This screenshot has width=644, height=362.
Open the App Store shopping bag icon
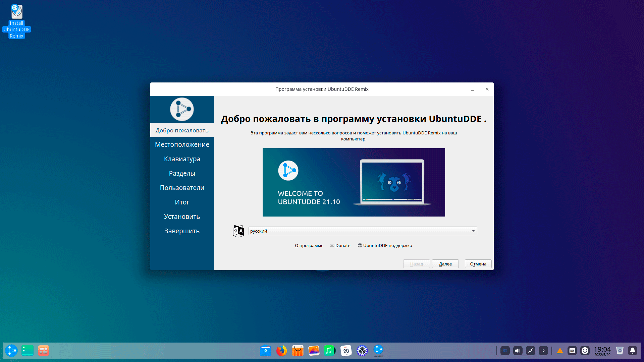298,351
